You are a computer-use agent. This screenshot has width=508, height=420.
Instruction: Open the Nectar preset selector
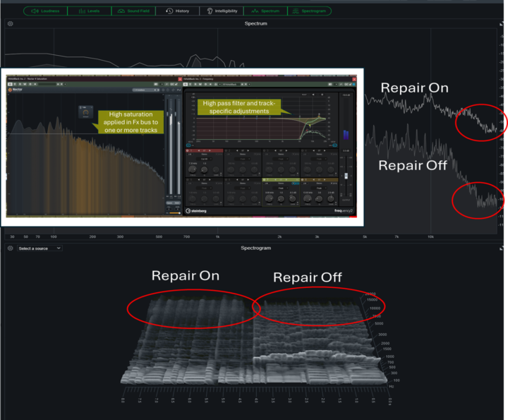(146, 90)
